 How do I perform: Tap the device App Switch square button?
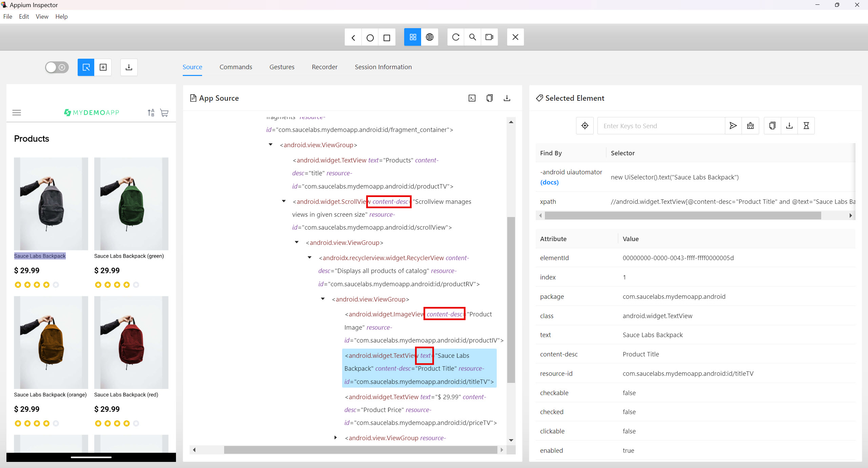click(387, 37)
